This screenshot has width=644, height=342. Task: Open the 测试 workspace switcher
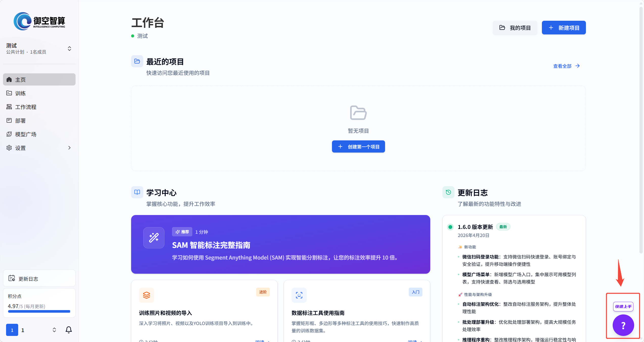point(39,49)
